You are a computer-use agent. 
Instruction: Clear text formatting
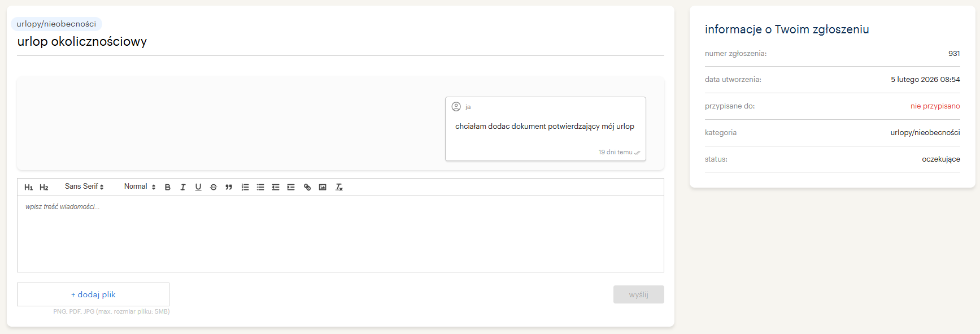coord(339,187)
